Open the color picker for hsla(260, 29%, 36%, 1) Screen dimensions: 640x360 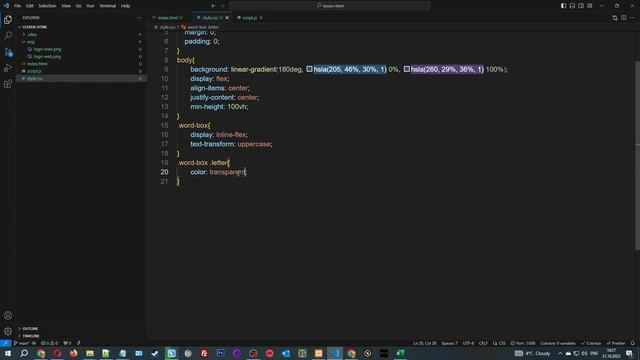pos(407,69)
